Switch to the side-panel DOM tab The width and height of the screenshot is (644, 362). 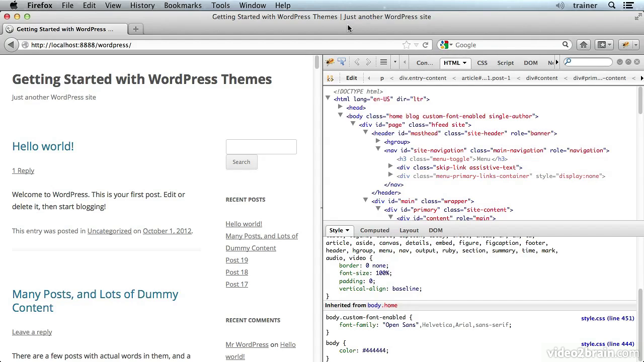(436, 230)
